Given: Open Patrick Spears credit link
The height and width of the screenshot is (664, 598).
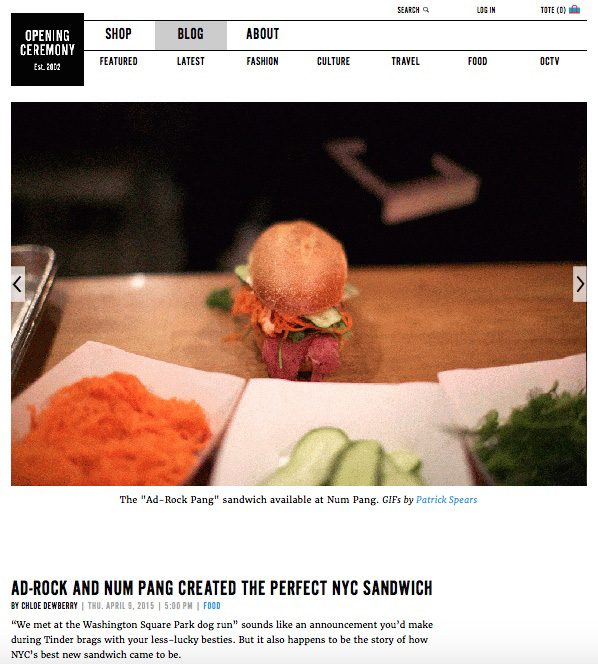Looking at the screenshot, I should click(x=446, y=500).
